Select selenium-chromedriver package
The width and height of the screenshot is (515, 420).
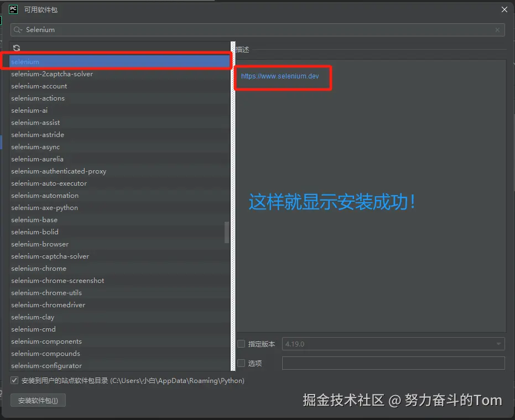(119, 305)
